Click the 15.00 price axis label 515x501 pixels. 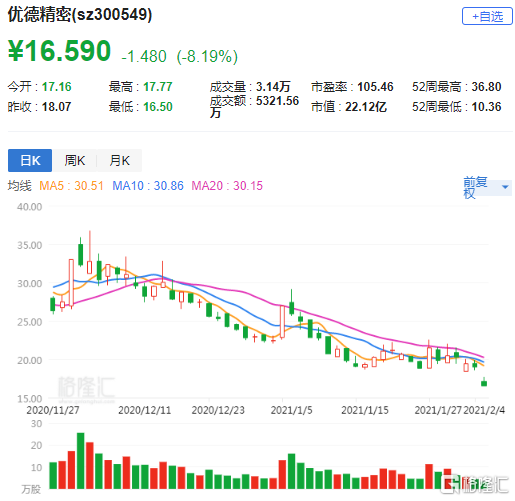(30, 399)
